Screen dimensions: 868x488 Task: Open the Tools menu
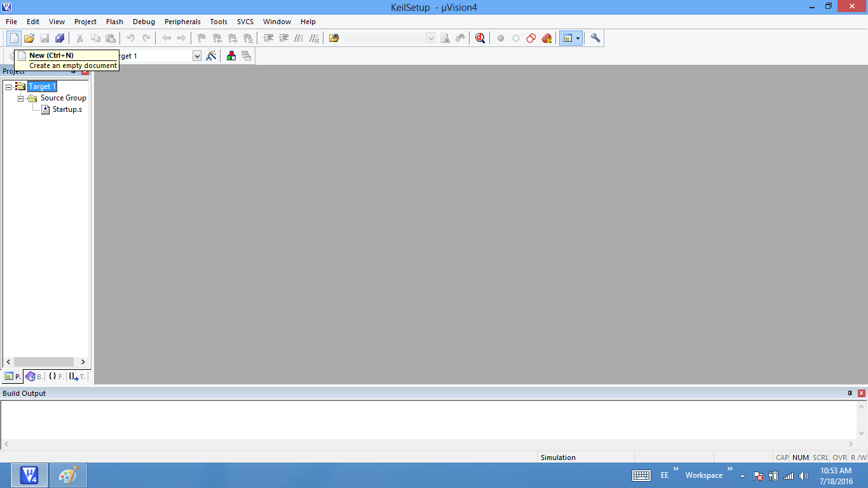click(x=219, y=22)
